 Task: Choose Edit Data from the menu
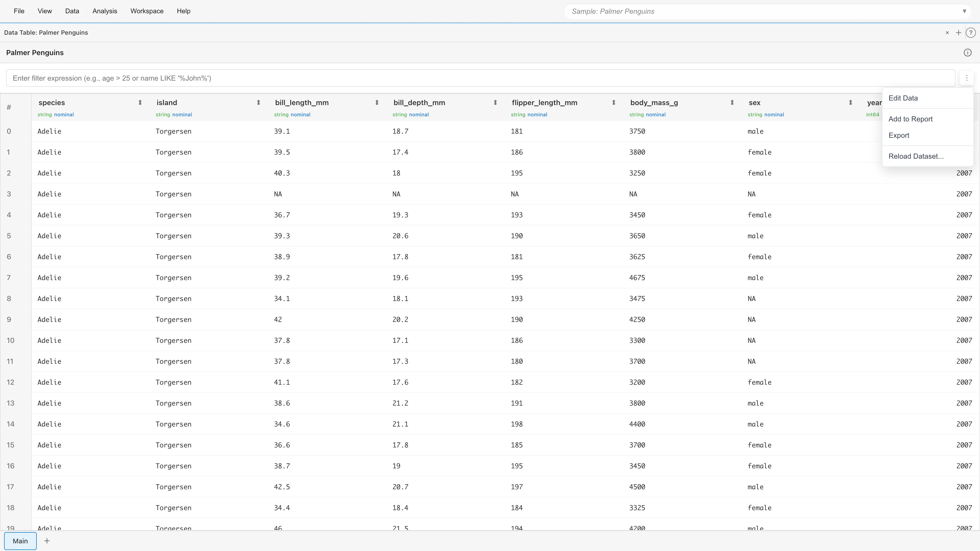[903, 98]
